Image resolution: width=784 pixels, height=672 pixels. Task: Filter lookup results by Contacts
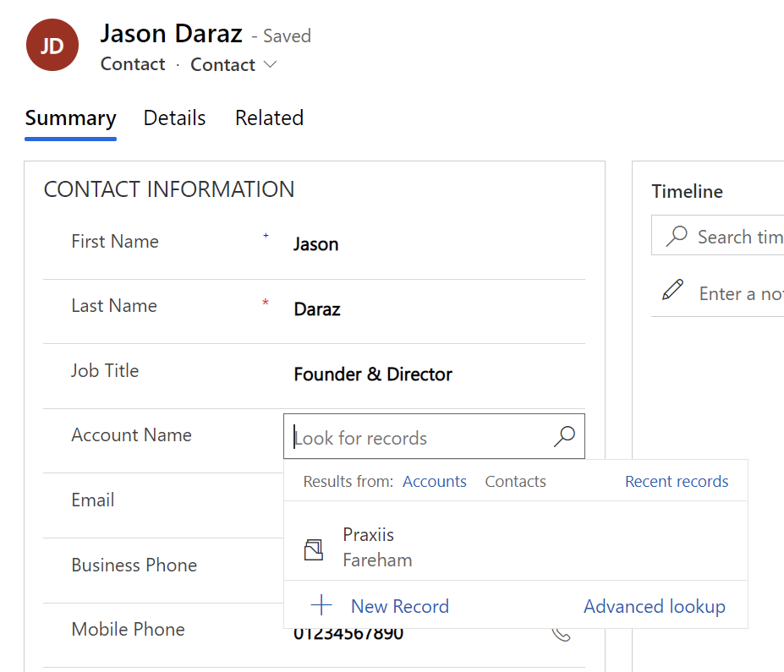(516, 481)
